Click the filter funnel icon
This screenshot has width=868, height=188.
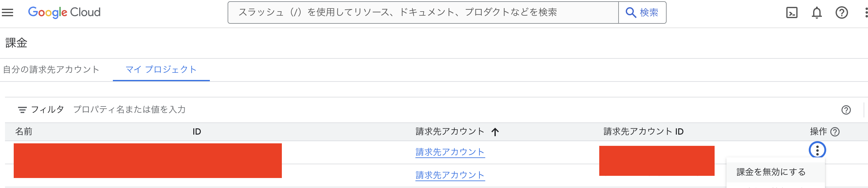click(22, 109)
